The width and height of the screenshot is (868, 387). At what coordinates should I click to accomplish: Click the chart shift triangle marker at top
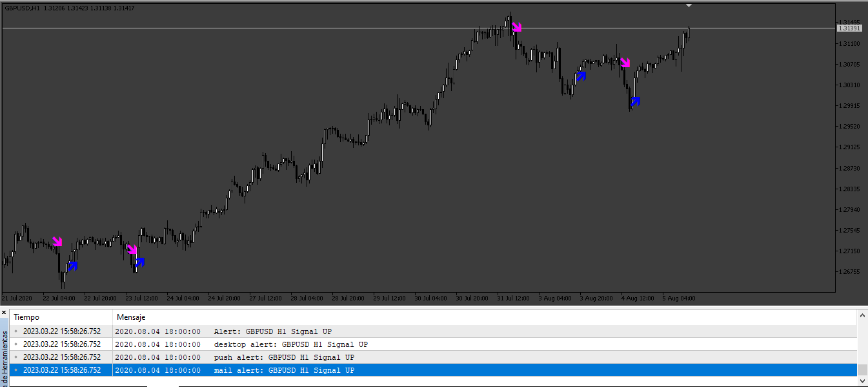tap(689, 5)
